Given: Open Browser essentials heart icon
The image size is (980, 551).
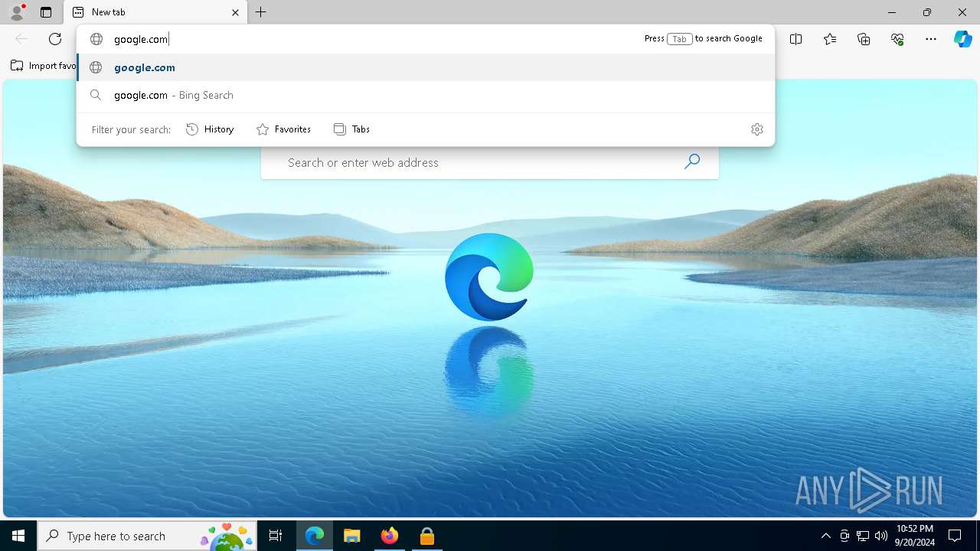Looking at the screenshot, I should [897, 39].
